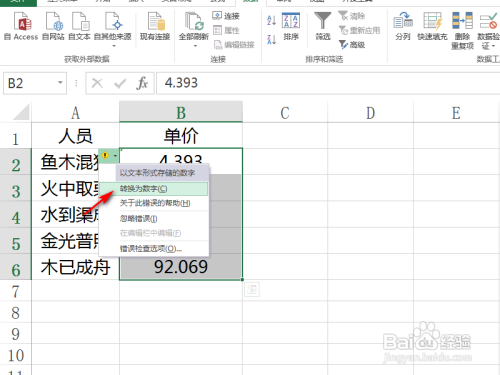
Task: Click Flash Fill (快速填充)
Action: [432, 27]
